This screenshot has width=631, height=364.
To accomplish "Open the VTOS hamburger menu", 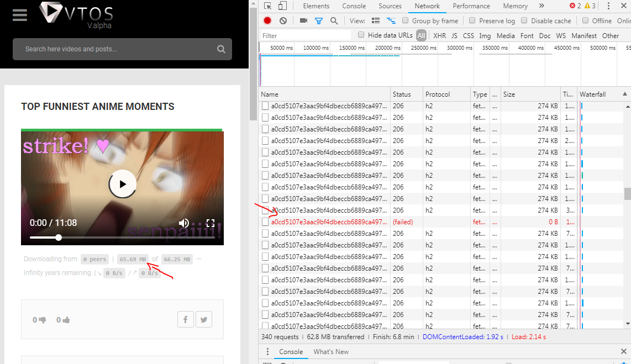I will click(20, 15).
